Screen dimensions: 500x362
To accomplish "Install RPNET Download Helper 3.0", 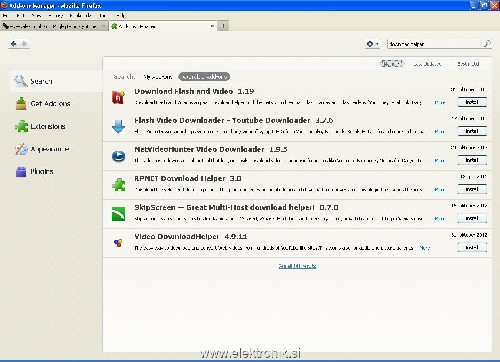I will [472, 189].
